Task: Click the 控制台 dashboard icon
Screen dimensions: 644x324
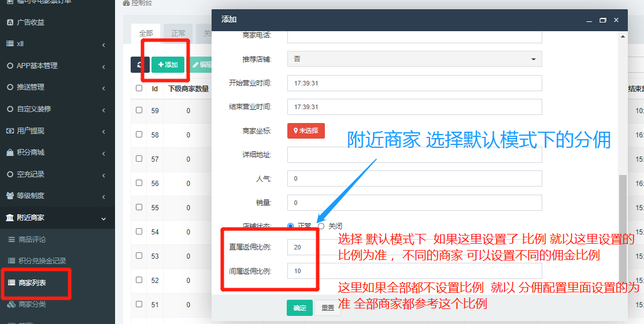Action: coord(127,3)
